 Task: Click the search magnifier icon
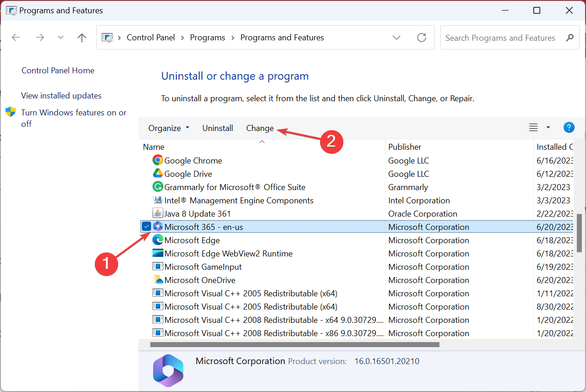(570, 38)
